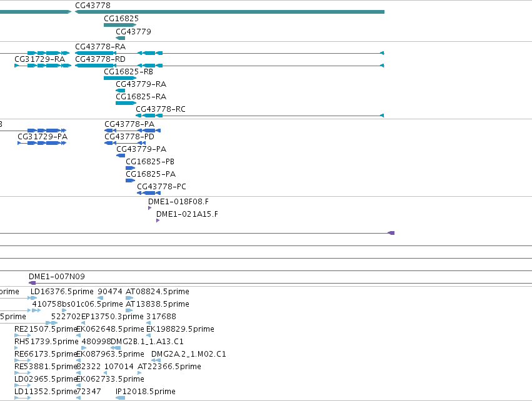
Task: Select the DME1-021A15.F feature label
Action: click(x=188, y=214)
